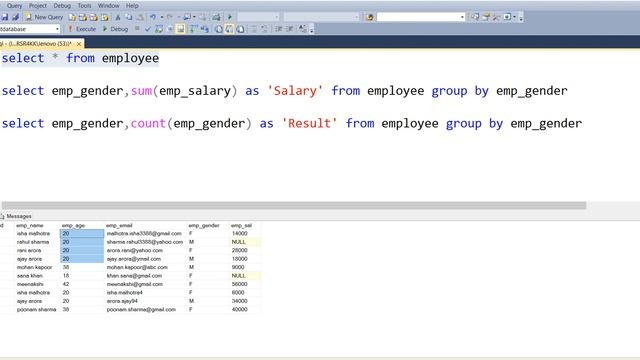Click inside the Find text box
This screenshot has width=640, height=360.
[417, 17]
